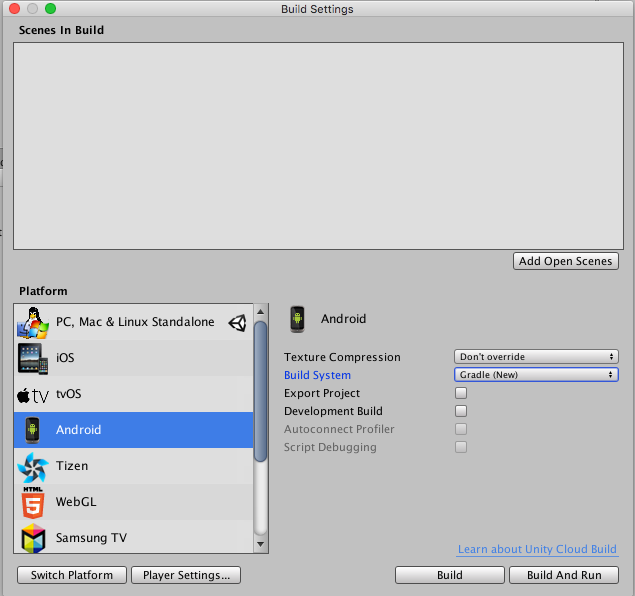Pick the Samsung TV platform icon

(32, 538)
